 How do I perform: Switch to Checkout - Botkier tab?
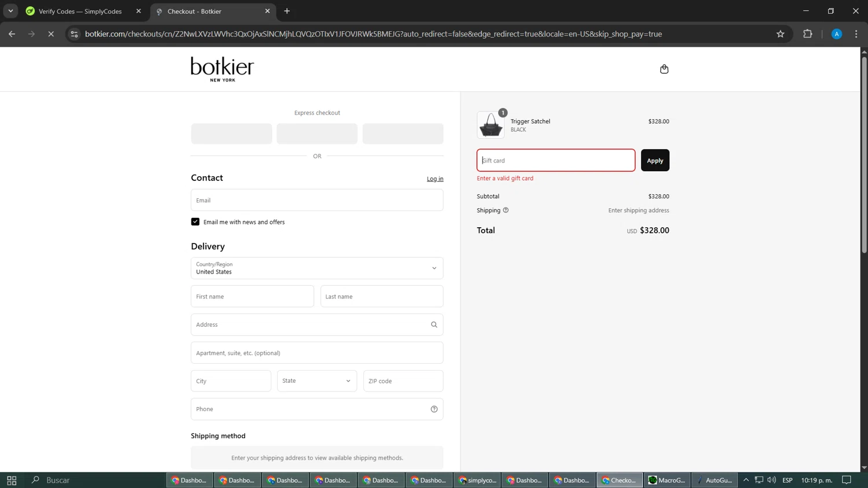213,11
